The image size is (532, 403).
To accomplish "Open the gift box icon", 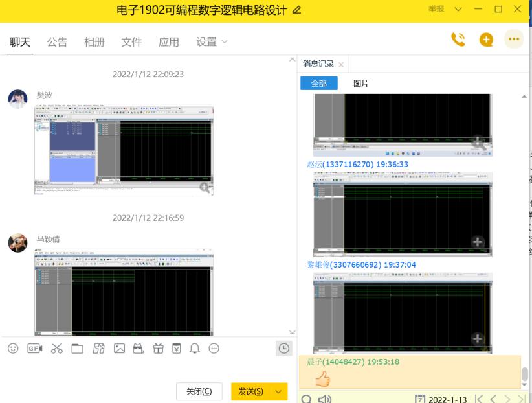I will pyautogui.click(x=157, y=349).
